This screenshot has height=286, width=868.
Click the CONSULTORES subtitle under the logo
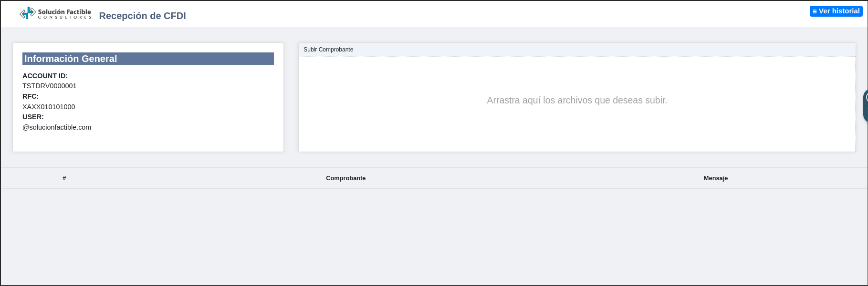[x=64, y=18]
